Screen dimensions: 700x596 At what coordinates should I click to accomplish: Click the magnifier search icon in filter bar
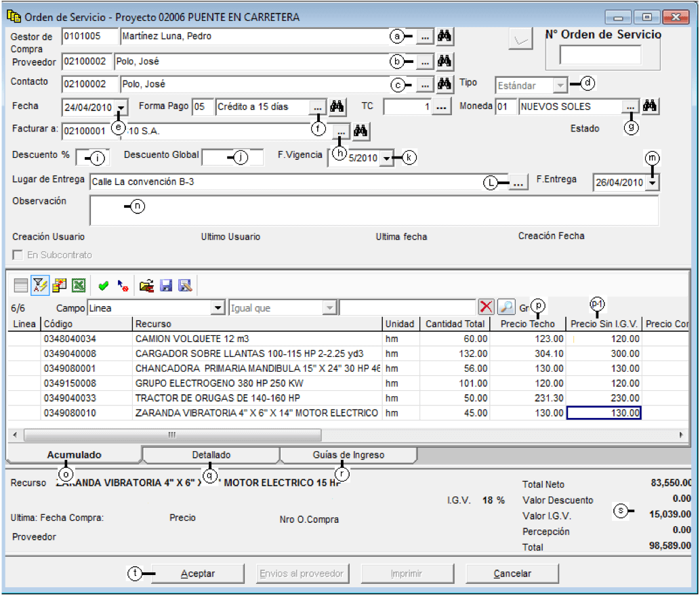506,307
